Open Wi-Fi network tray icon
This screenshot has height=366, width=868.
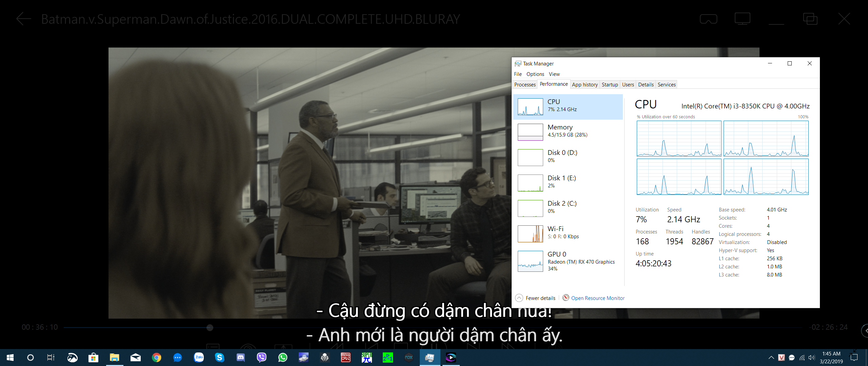(x=802, y=358)
